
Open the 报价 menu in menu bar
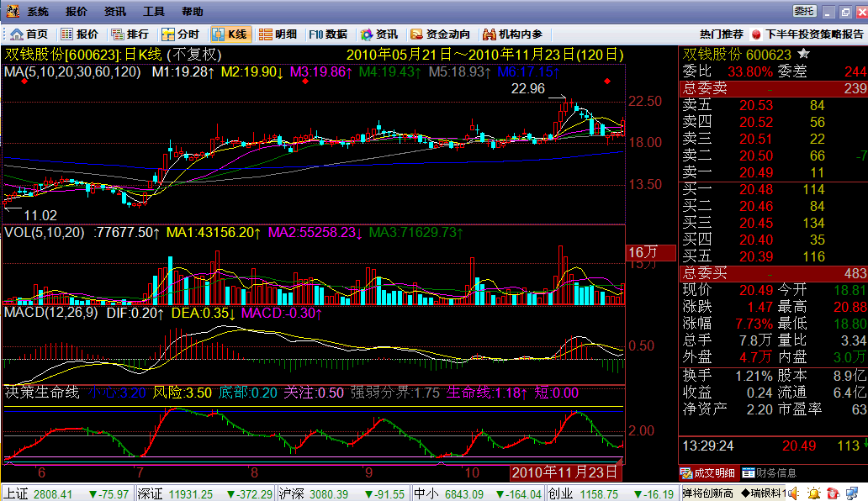[77, 12]
